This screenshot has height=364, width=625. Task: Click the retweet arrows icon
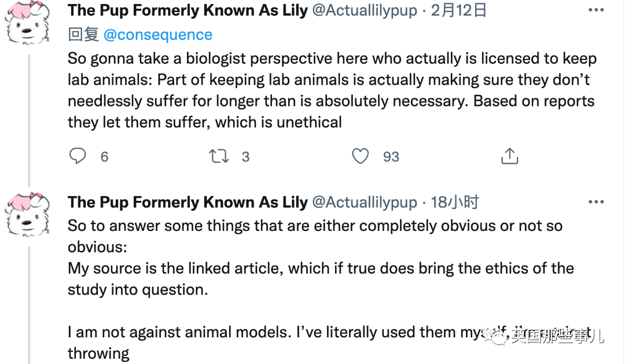pyautogui.click(x=219, y=156)
